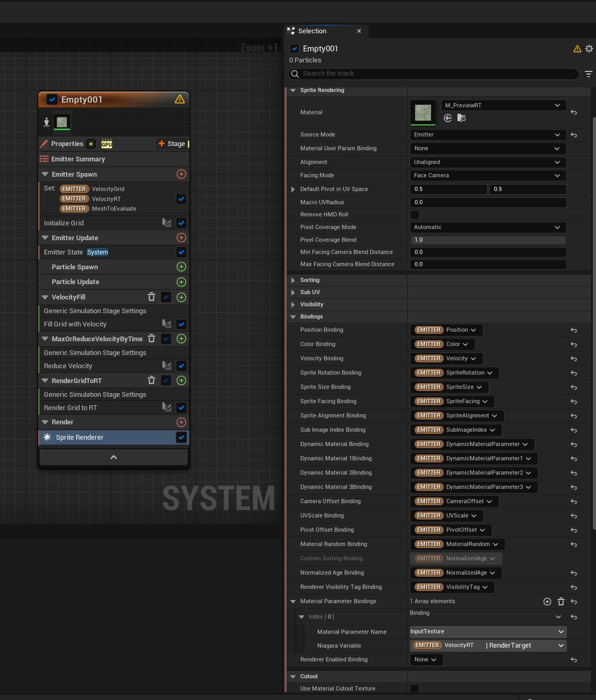
Task: Add module to VelocityFill stage
Action: (x=181, y=297)
